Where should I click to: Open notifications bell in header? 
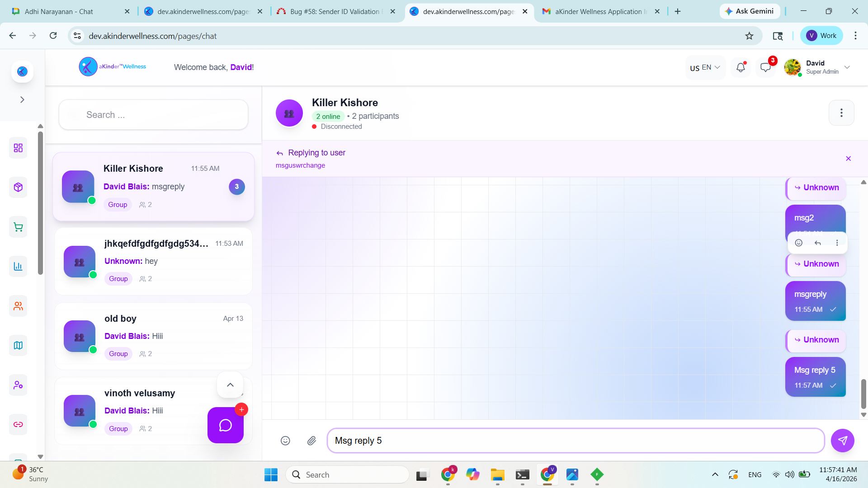(741, 68)
